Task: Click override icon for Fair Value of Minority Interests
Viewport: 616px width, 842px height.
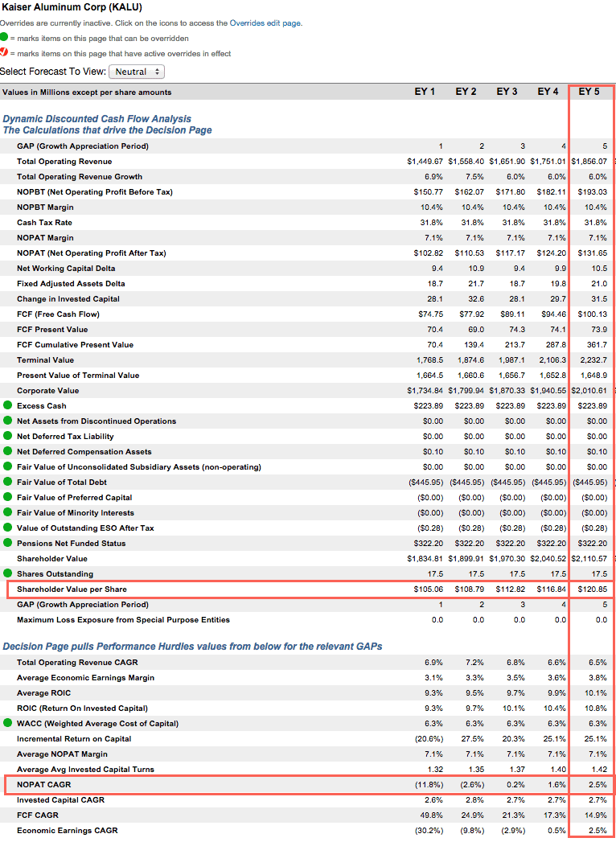Action: [x=8, y=512]
